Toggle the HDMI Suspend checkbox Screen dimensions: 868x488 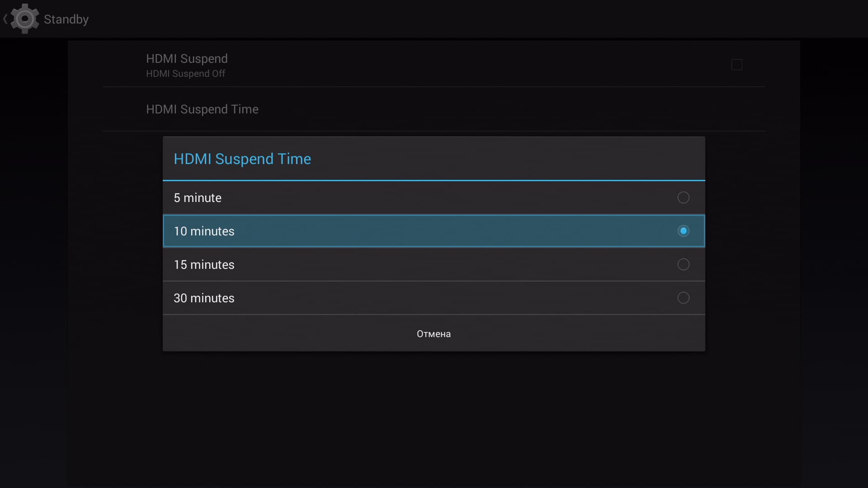[x=736, y=65]
